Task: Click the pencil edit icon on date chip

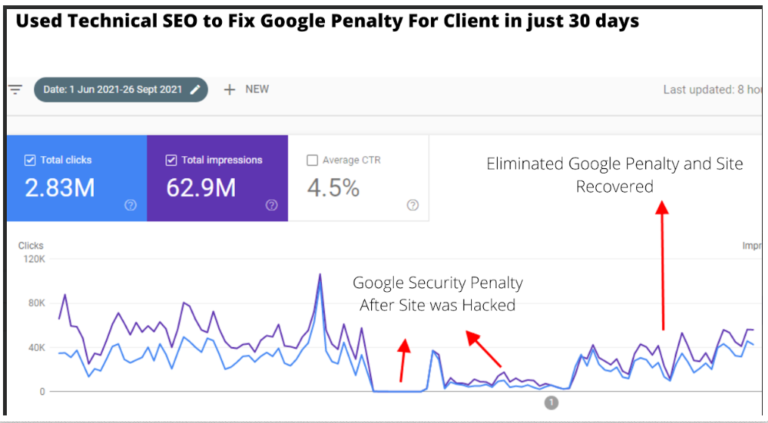Action: [196, 89]
